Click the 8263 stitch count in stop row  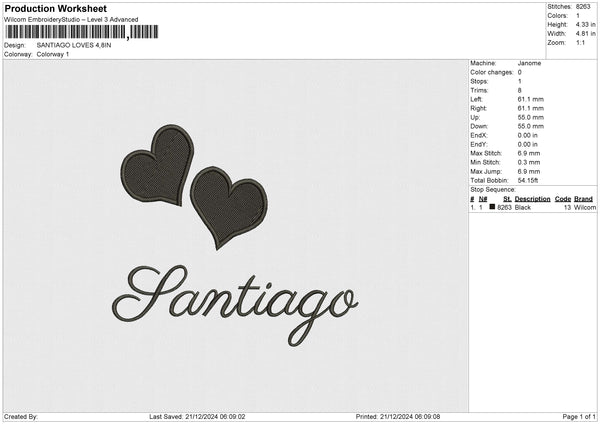(x=504, y=207)
